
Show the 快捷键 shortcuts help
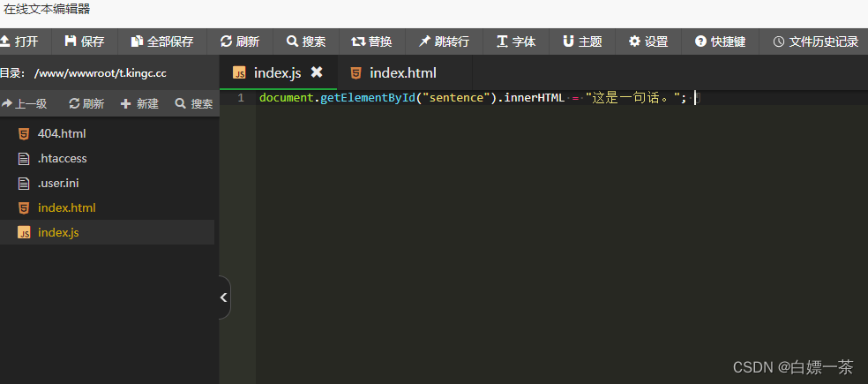(x=720, y=41)
